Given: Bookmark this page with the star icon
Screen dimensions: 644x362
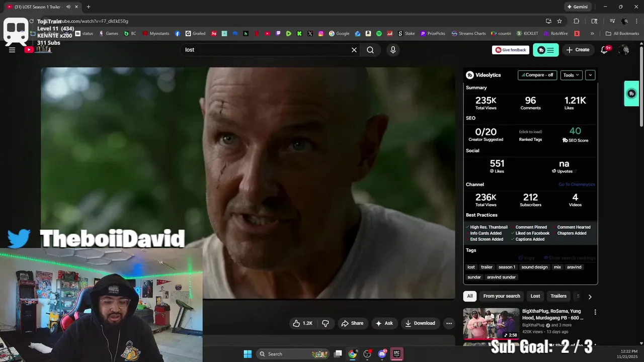Looking at the screenshot, I should tap(559, 21).
